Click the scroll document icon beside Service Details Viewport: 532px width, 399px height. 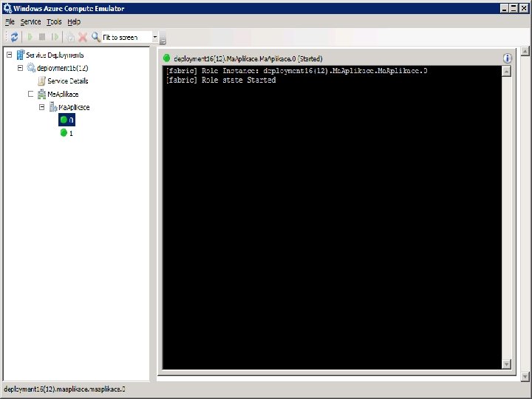click(41, 81)
